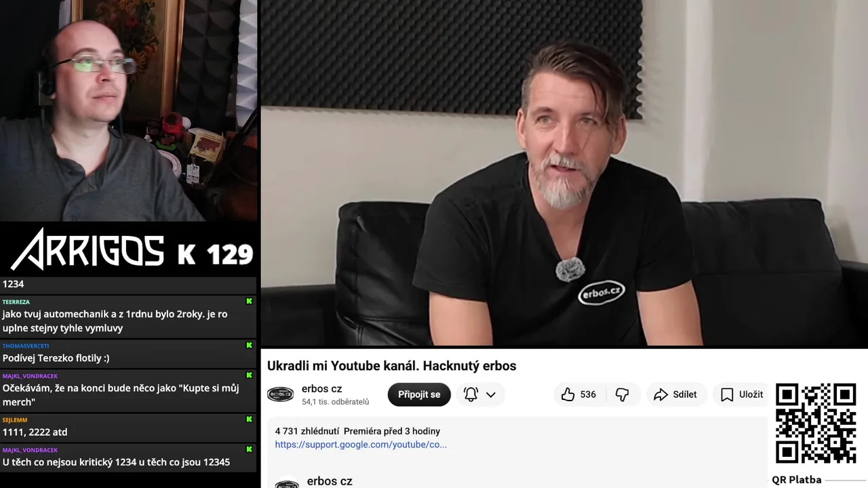Click green badge beside SEJLEMM message
Viewport: 868px width, 488px height.
[x=250, y=420]
